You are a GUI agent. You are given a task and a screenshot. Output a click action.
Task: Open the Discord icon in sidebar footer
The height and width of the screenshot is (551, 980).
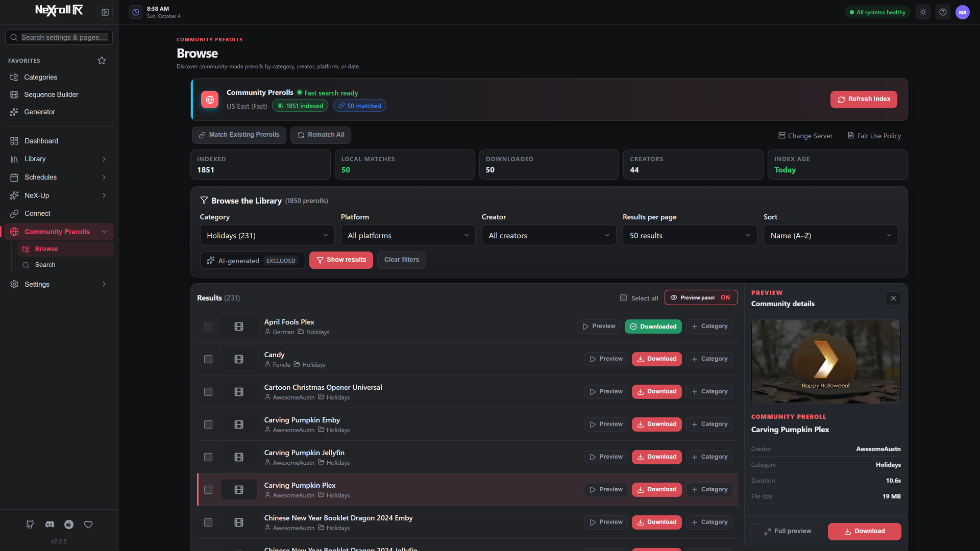coord(50,524)
